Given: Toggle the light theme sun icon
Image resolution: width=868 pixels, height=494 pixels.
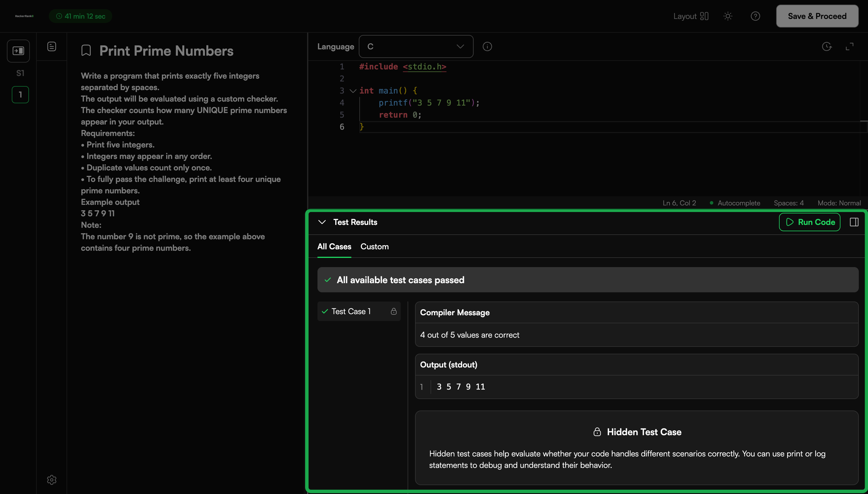Looking at the screenshot, I should [x=728, y=16].
